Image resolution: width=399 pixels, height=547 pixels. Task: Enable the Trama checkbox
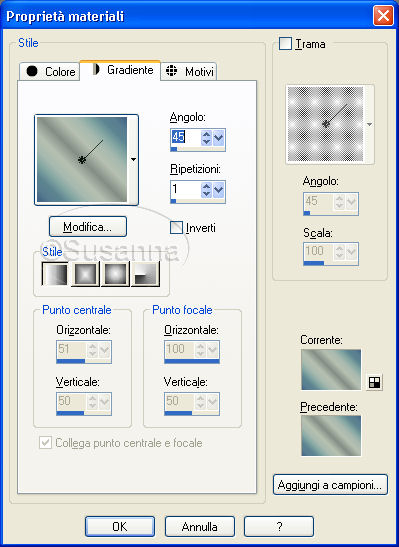285,44
